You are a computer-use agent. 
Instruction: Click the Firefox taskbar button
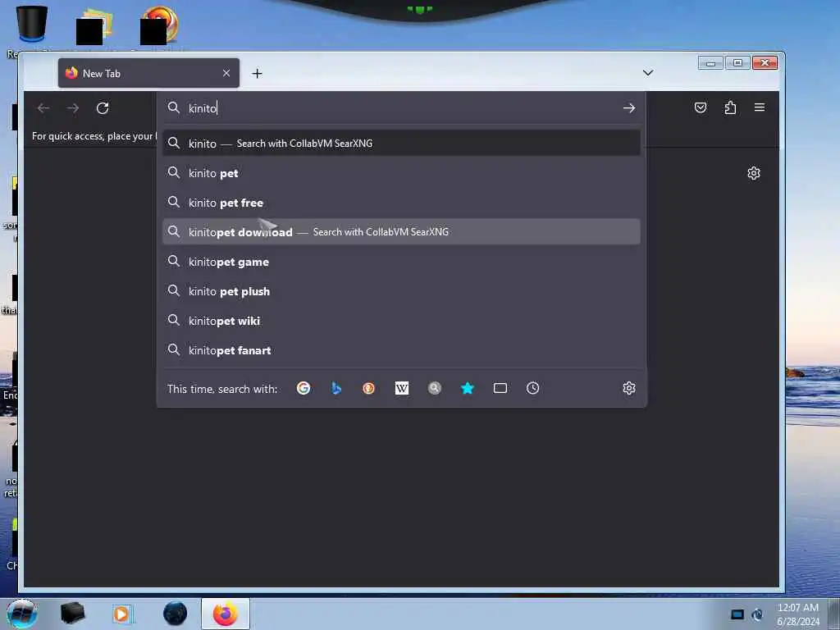[226, 614]
